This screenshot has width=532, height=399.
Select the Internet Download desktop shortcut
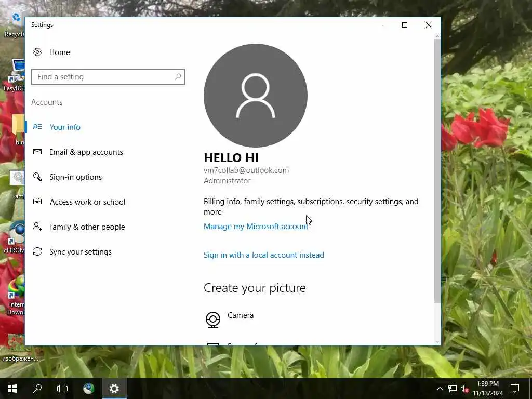(16, 296)
